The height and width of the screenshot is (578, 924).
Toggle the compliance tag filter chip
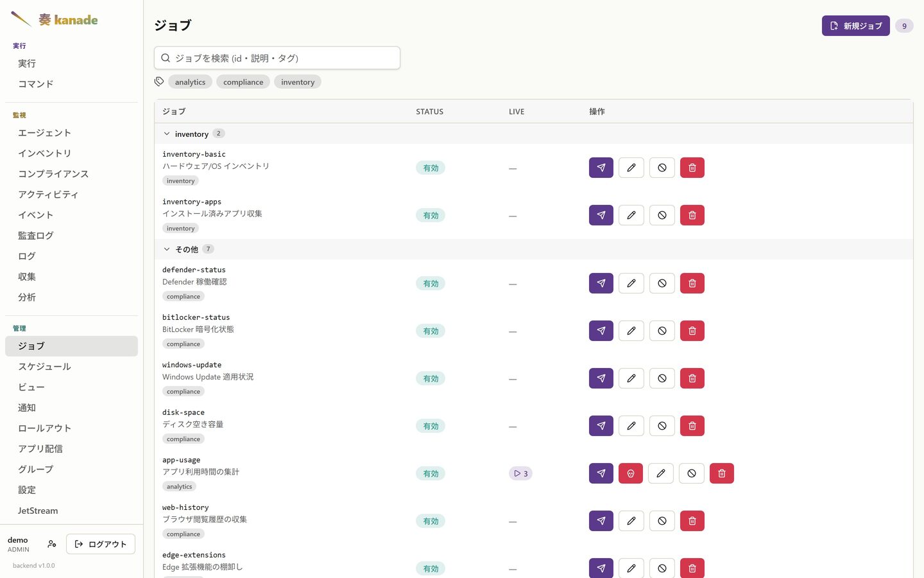(243, 82)
